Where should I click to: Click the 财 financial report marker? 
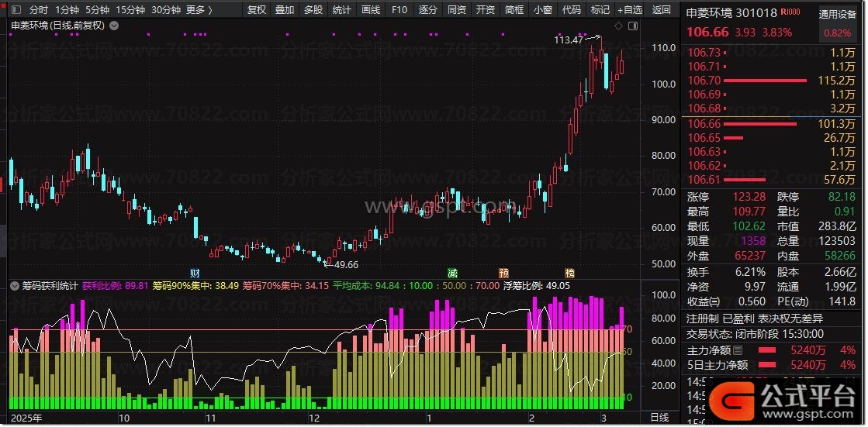(195, 273)
